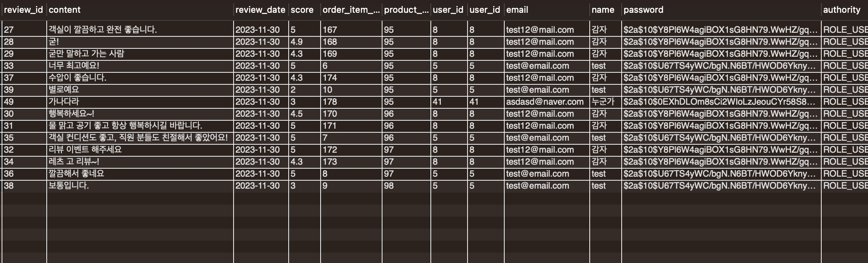Screen dimensions: 868x263
Task: Select the content cell '별로예요'
Action: [x=140, y=90]
